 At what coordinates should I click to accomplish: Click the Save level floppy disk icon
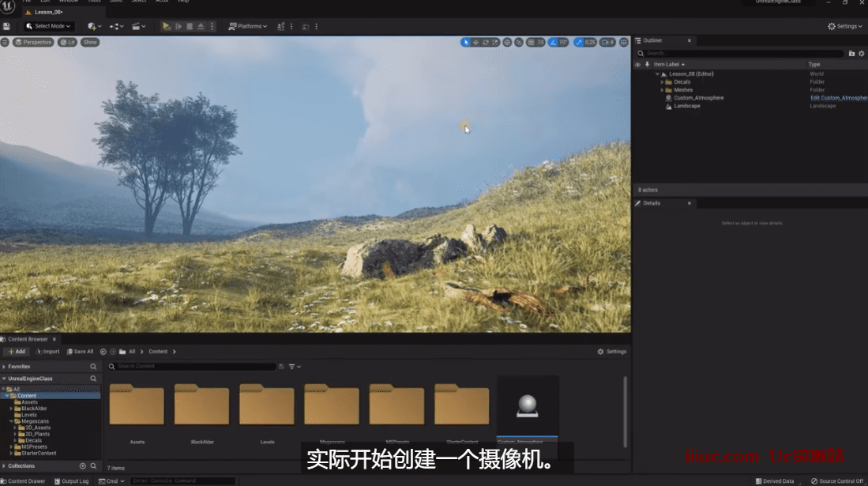point(7,26)
